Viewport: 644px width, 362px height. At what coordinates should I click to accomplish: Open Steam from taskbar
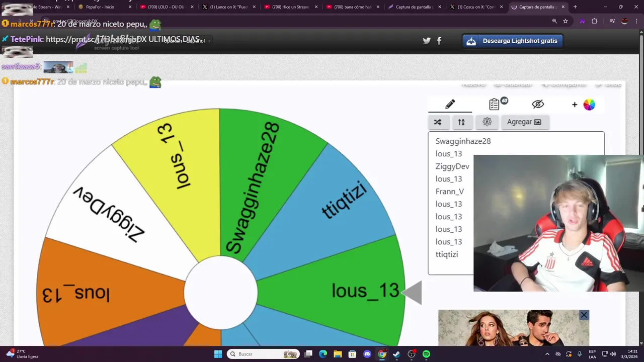tap(396, 354)
